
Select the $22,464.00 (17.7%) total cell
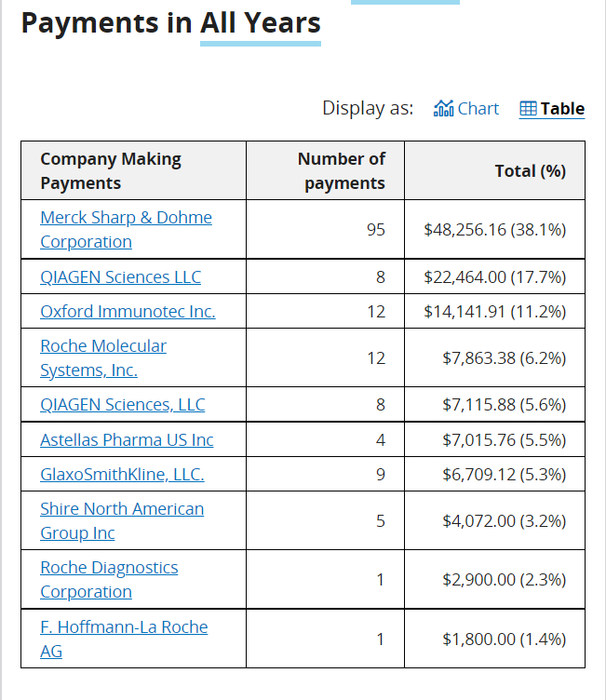495,276
